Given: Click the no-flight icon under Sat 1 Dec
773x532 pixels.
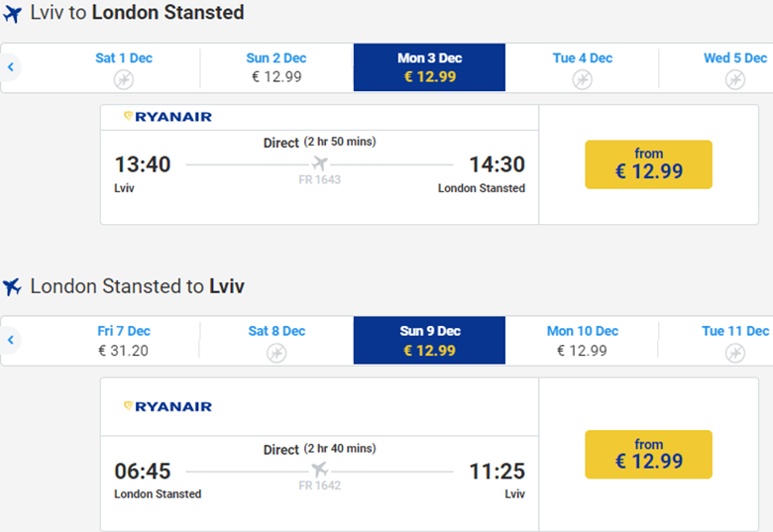Looking at the screenshot, I should [x=123, y=79].
